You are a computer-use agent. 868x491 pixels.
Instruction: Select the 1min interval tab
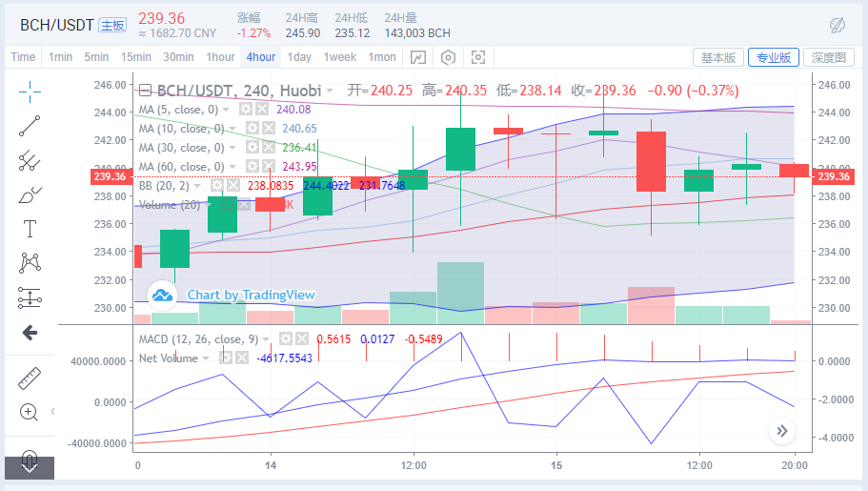[60, 57]
